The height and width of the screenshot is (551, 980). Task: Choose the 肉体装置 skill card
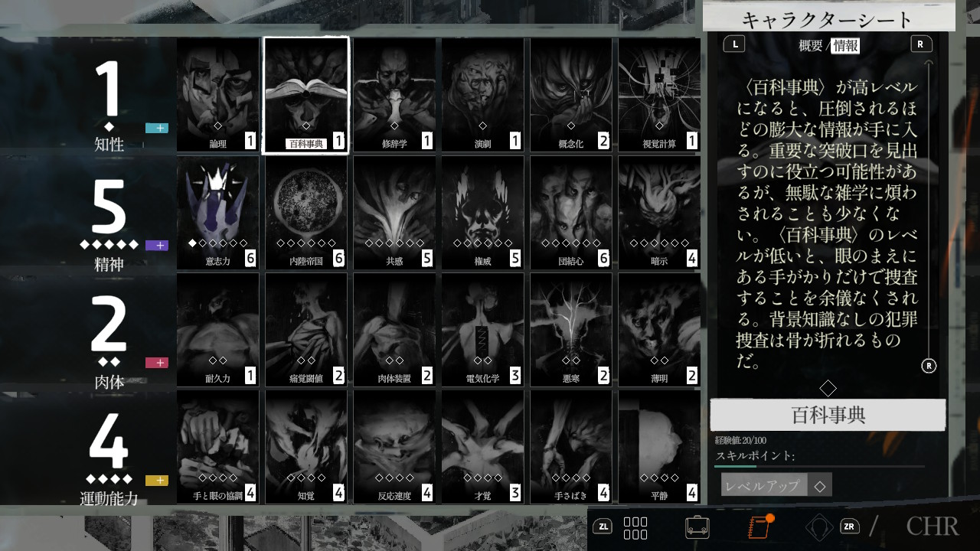tap(394, 330)
